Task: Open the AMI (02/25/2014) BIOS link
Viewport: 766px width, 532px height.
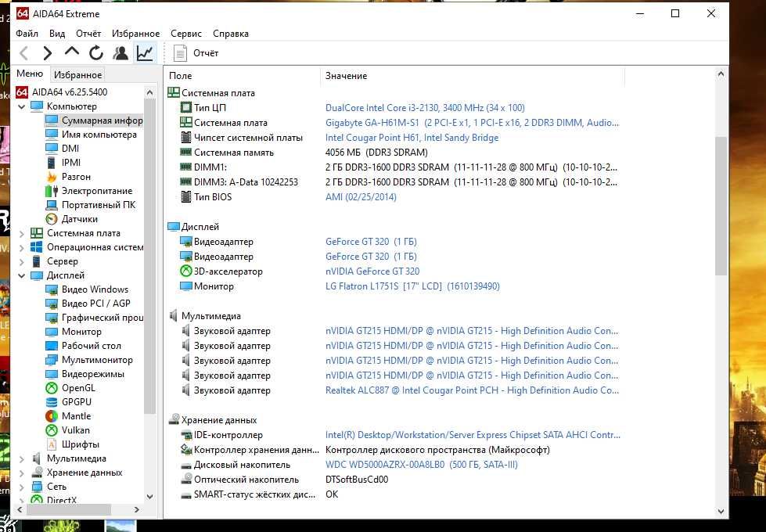Action: (361, 197)
